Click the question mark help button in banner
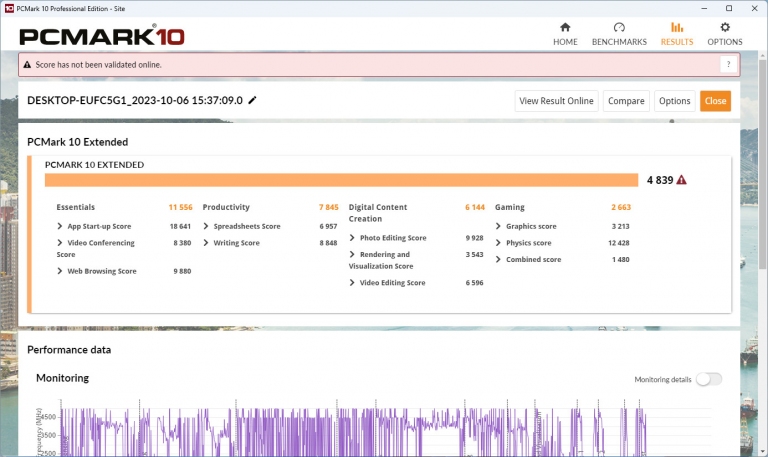 tap(728, 65)
